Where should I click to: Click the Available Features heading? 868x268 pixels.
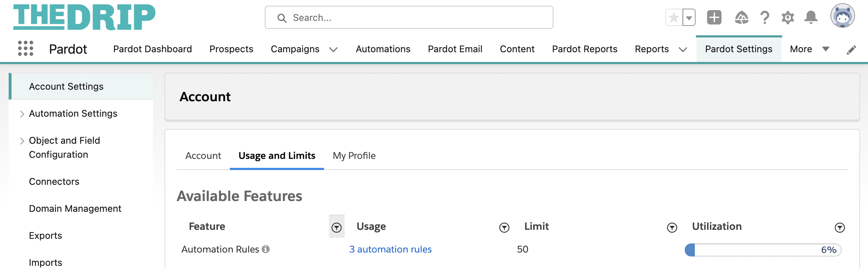pyautogui.click(x=239, y=196)
